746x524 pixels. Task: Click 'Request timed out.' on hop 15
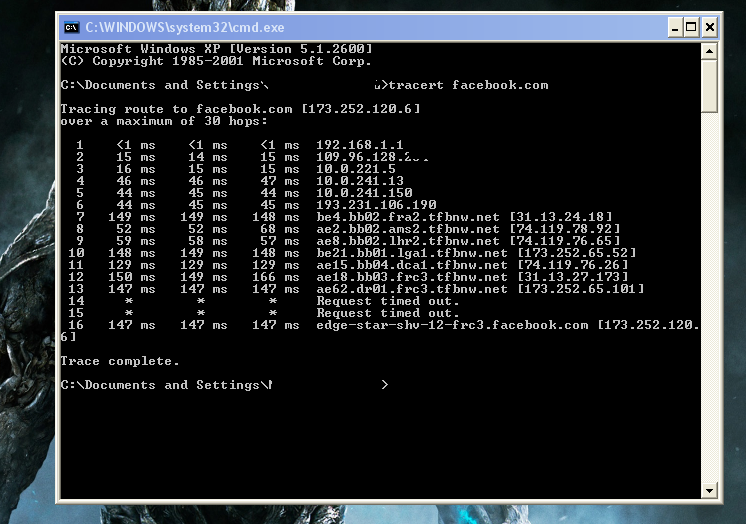[388, 313]
